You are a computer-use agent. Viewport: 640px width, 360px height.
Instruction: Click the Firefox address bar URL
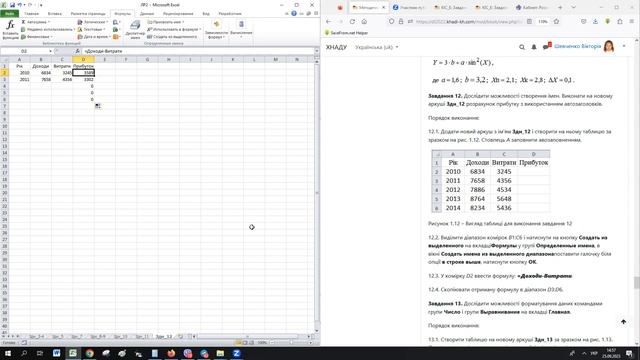469,21
